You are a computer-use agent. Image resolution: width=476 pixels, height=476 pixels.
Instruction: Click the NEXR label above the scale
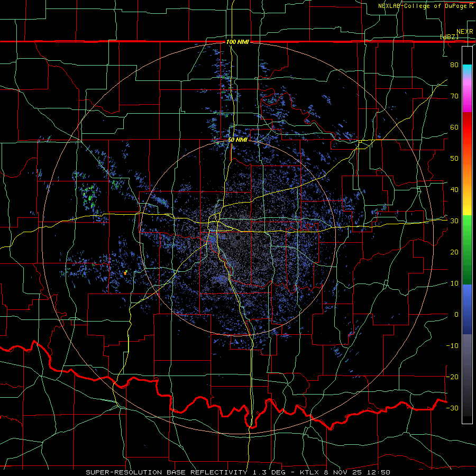pyautogui.click(x=464, y=32)
